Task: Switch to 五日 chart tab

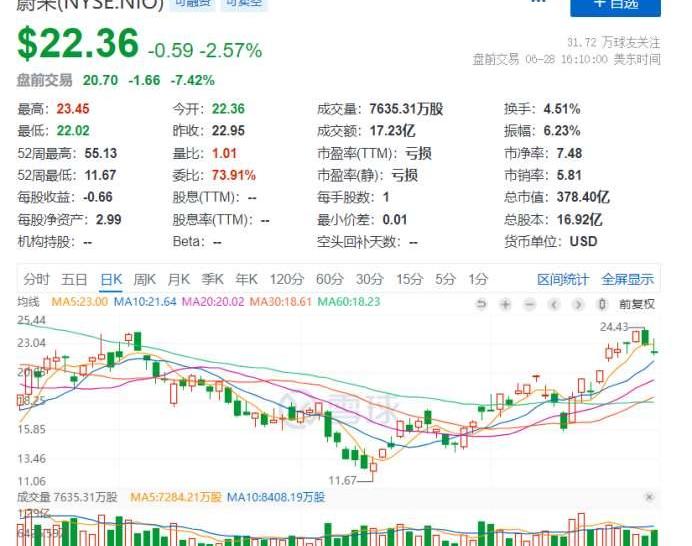Action: coord(74,279)
